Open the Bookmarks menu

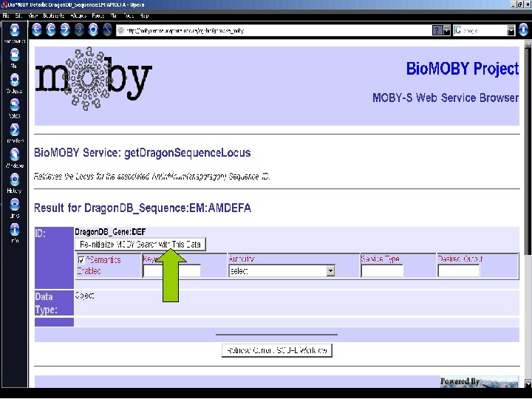coord(54,16)
